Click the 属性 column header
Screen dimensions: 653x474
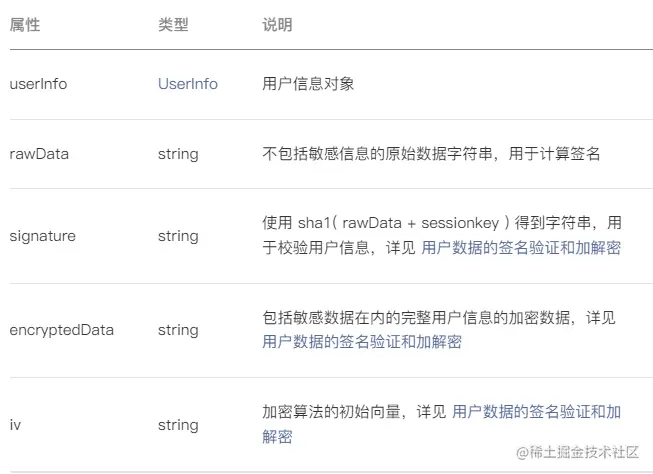click(24, 25)
